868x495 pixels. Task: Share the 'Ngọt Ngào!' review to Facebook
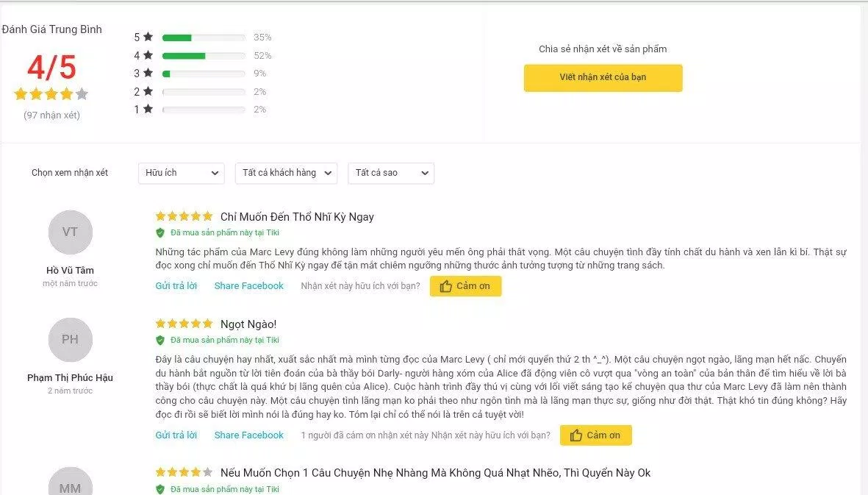pyautogui.click(x=248, y=435)
